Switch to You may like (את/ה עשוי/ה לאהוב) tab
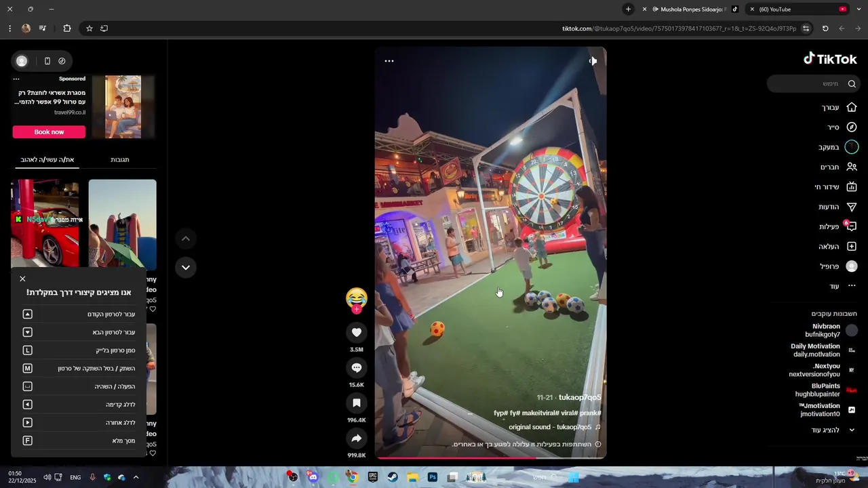 click(x=47, y=159)
